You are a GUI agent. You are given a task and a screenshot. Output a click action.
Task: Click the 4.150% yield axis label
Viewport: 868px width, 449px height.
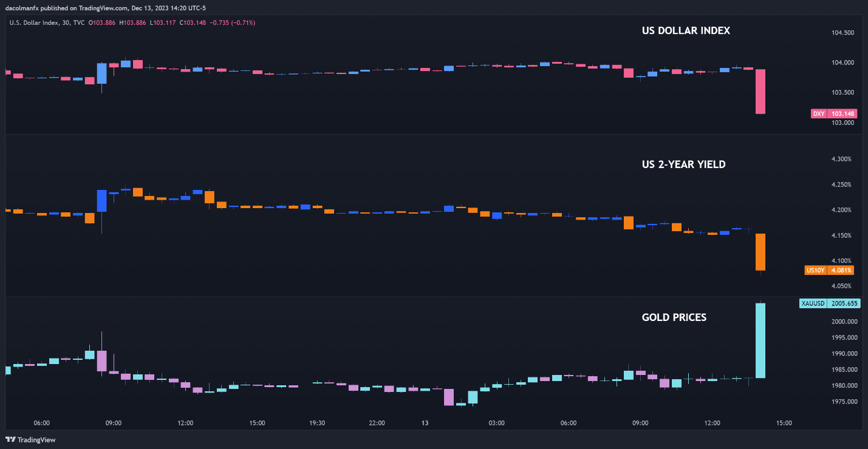tap(841, 235)
